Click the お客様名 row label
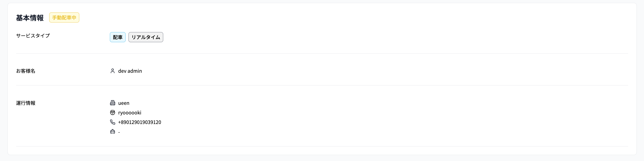The height and width of the screenshot is (161, 644). click(x=26, y=71)
